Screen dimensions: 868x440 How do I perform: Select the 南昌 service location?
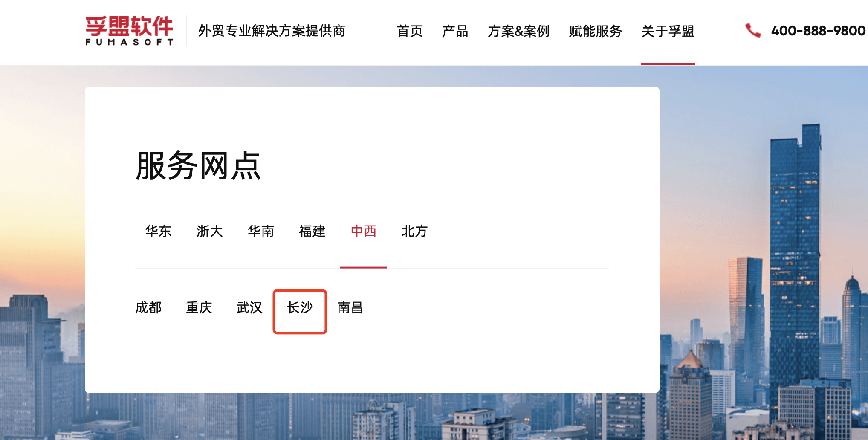[350, 307]
